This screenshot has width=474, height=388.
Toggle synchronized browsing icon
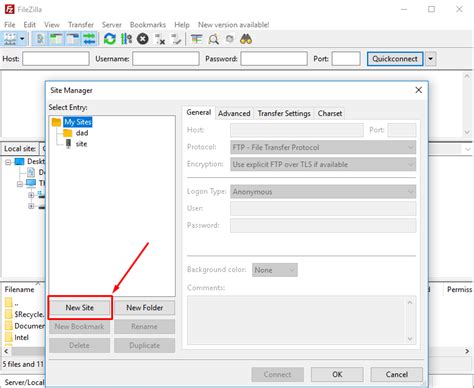[230, 39]
